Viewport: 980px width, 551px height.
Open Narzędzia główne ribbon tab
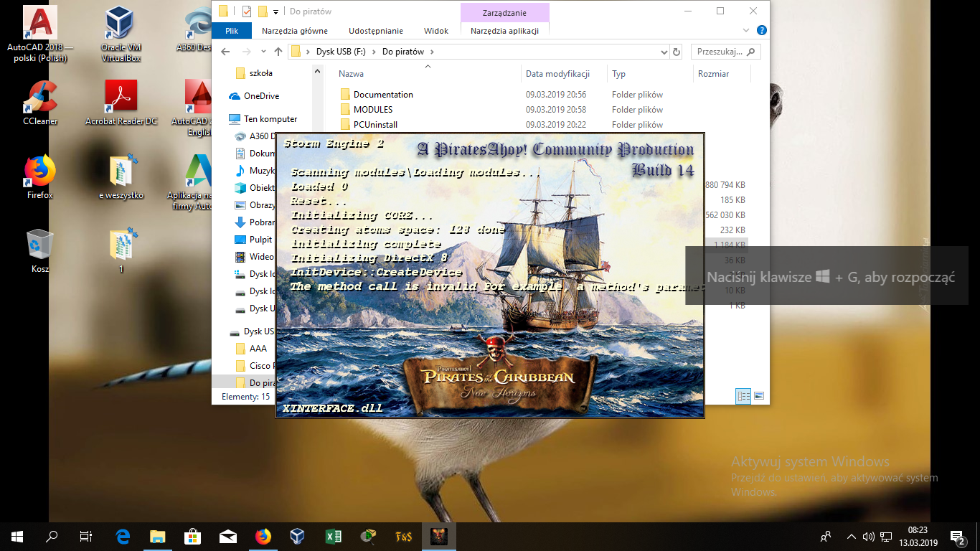point(295,31)
